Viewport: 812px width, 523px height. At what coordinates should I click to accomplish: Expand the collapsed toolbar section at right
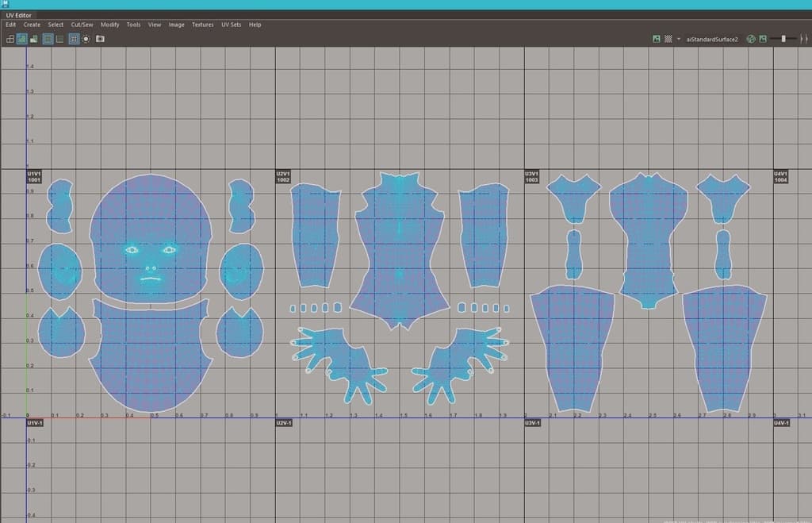pyautogui.click(x=804, y=39)
